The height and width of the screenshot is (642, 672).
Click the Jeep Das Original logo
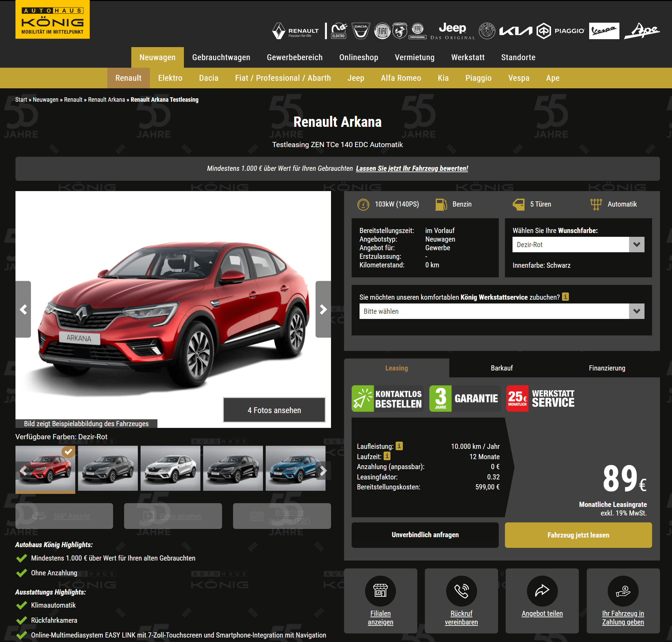point(452,31)
